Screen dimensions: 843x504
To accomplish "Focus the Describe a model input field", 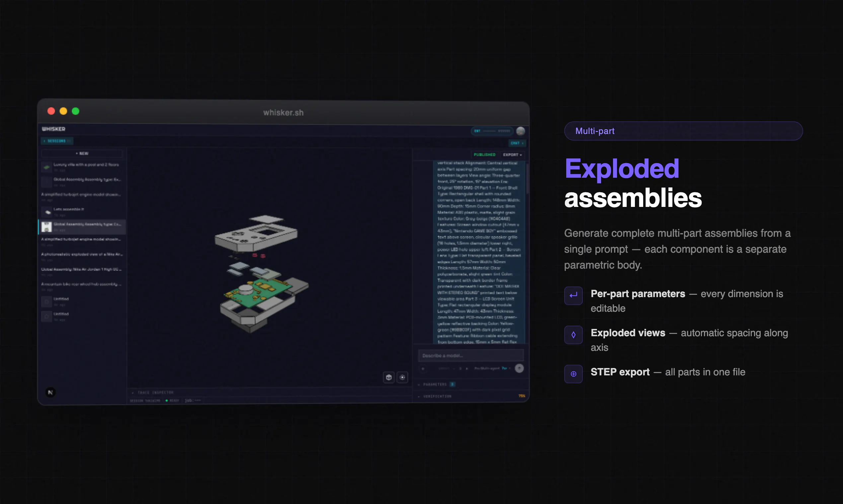I will pos(471,355).
